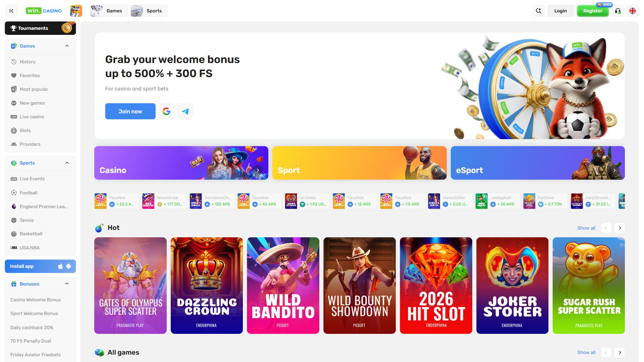
Task: Click the Most popular cards icon
Action: [x=14, y=89]
